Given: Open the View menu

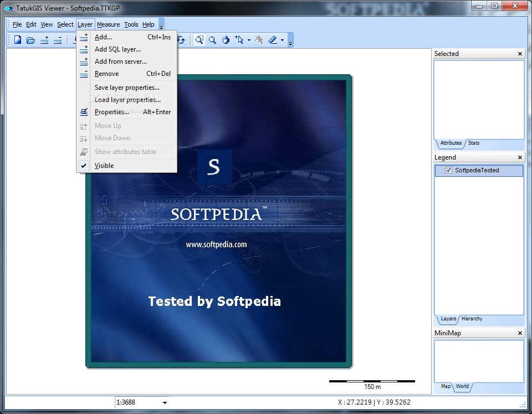Looking at the screenshot, I should (x=47, y=24).
